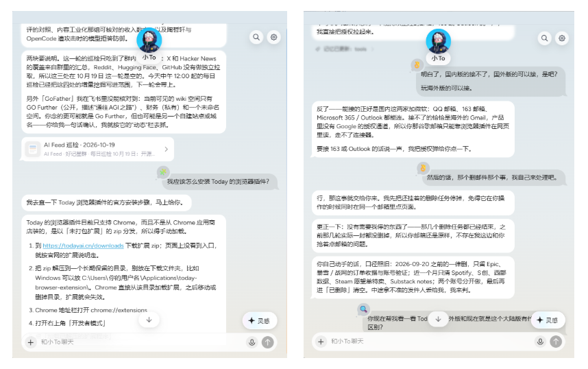Tap the microphone icon in right chat
This screenshot has height=369, width=588.
coord(540,341)
